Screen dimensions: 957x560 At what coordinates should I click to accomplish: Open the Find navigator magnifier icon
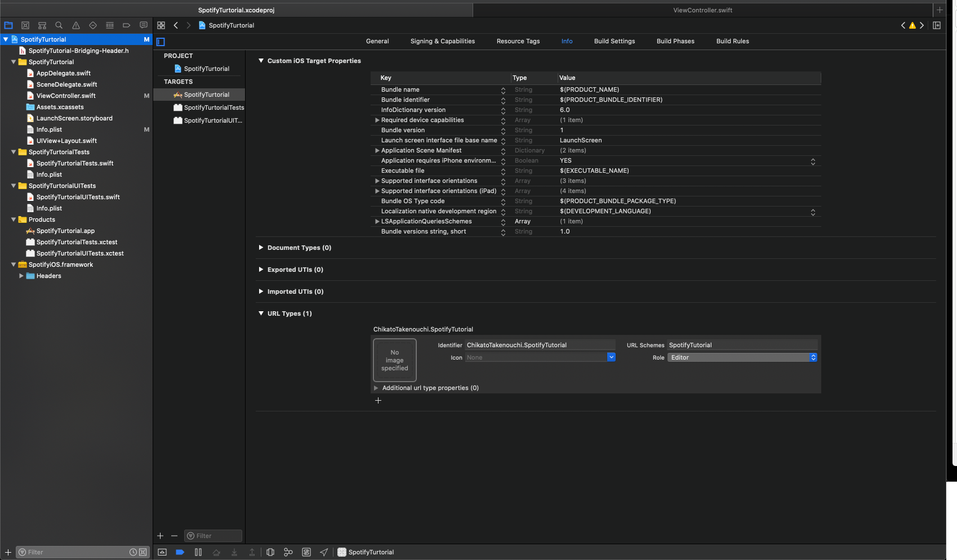point(59,25)
